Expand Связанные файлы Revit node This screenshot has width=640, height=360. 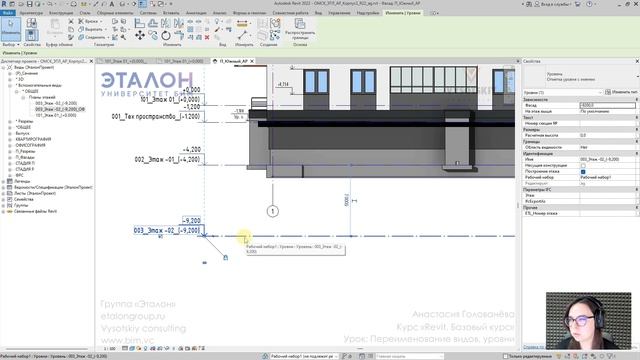tap(3, 211)
